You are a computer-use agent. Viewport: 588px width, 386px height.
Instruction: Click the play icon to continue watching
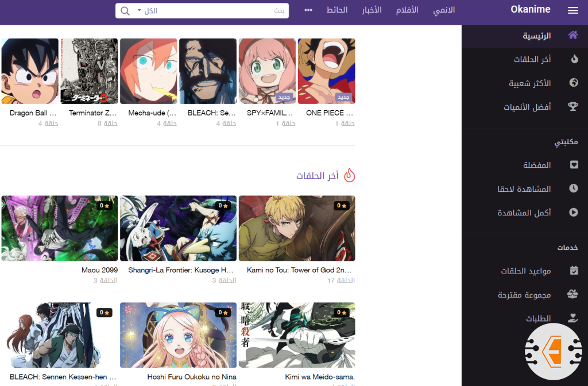tap(574, 213)
